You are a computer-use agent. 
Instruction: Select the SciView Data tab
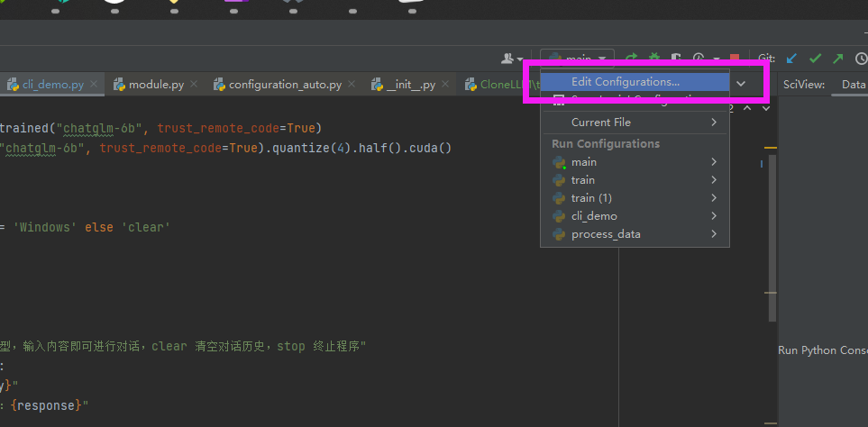pyautogui.click(x=853, y=85)
